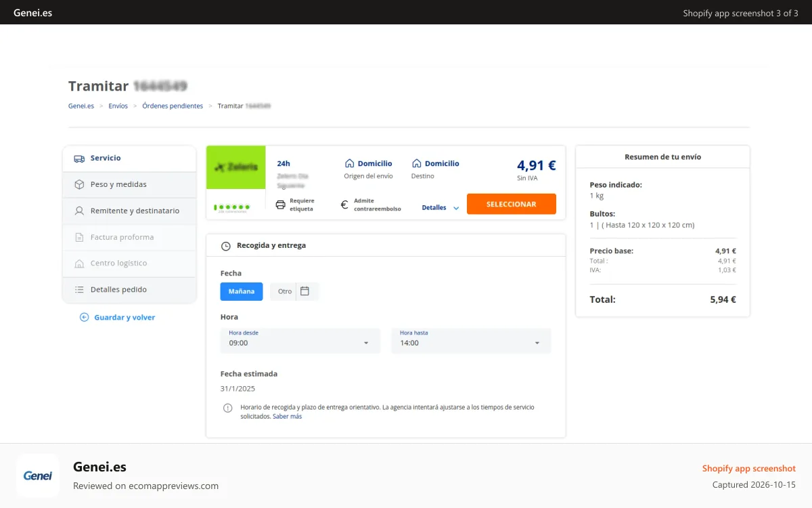The image size is (812, 508).
Task: Click the Peso indicado value 1 kg
Action: click(597, 196)
